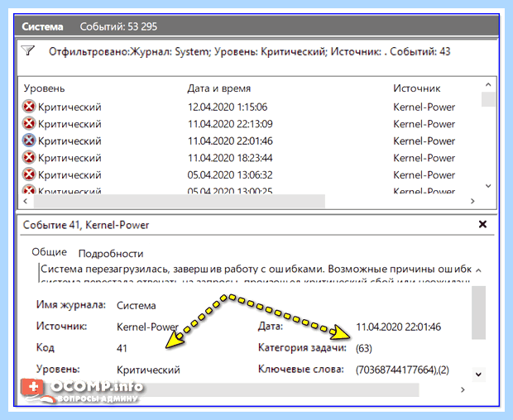Click critical icon of 11.04.2020 18:23:44 event
513x420 pixels.
(29, 158)
